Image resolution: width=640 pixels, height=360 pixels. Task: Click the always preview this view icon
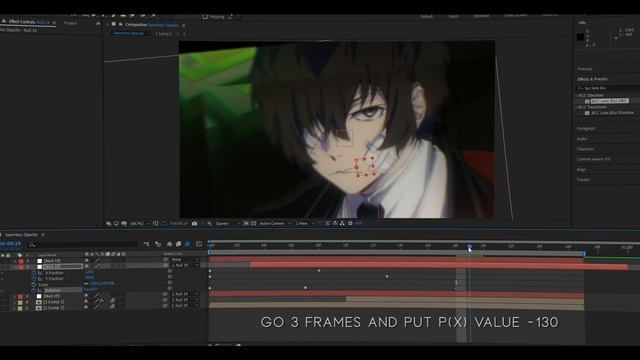(109, 223)
